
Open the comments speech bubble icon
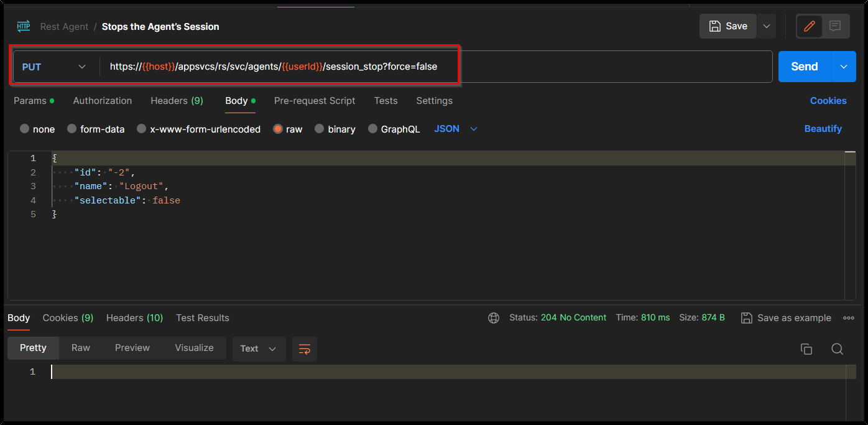click(835, 26)
